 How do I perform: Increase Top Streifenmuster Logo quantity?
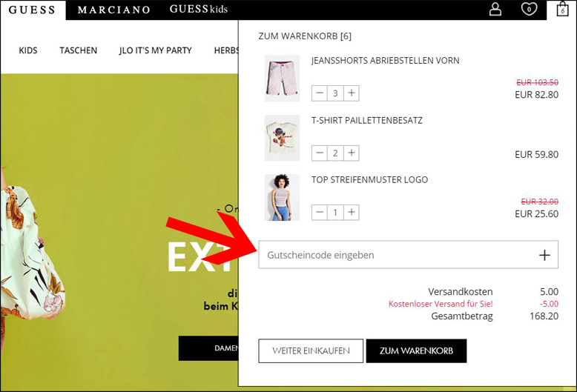(x=352, y=212)
